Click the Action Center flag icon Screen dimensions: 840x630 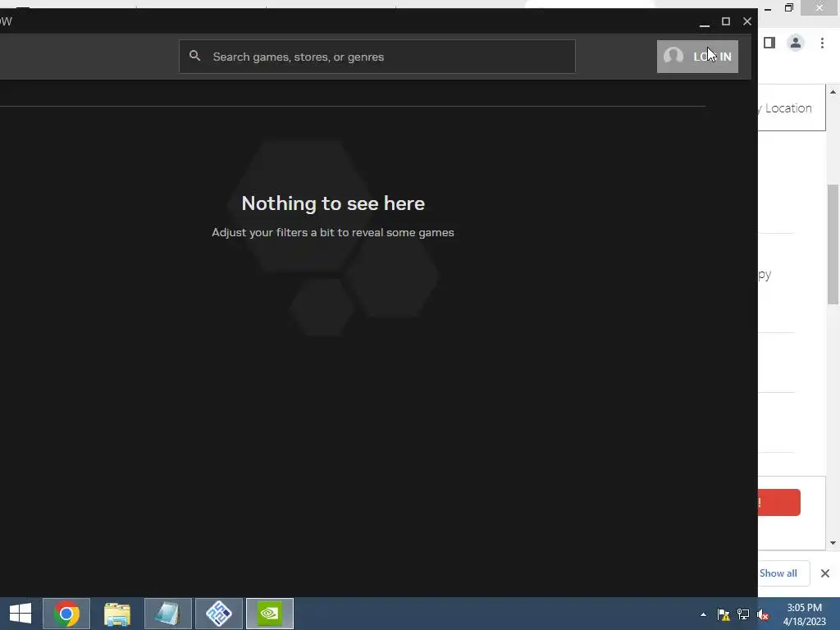click(x=724, y=614)
